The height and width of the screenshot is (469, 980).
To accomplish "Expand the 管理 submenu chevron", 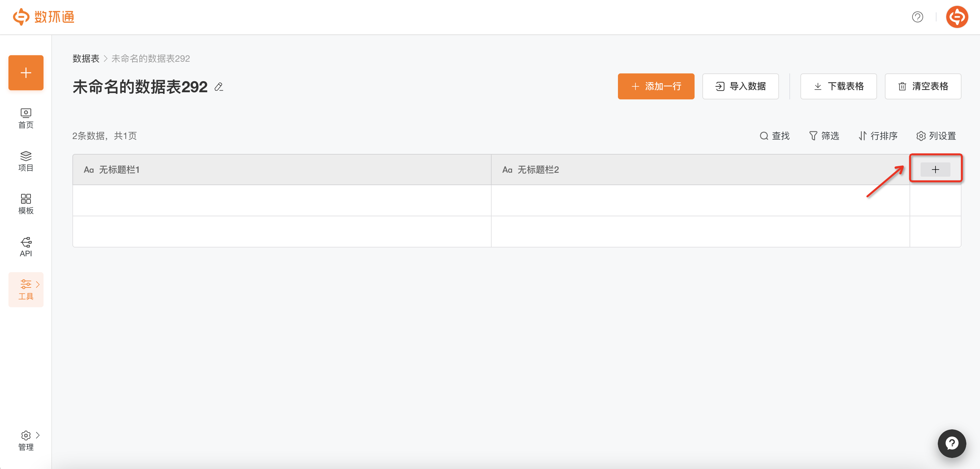I will pyautogui.click(x=38, y=435).
